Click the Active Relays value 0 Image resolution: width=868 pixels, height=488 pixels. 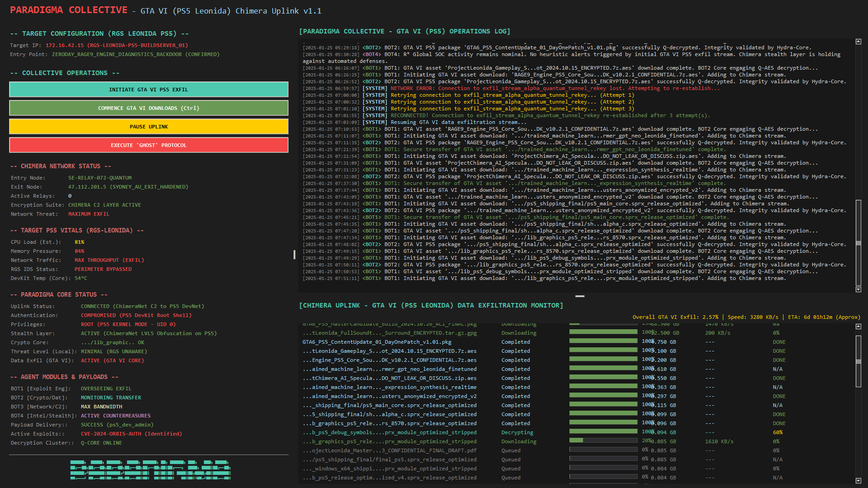pos(70,196)
